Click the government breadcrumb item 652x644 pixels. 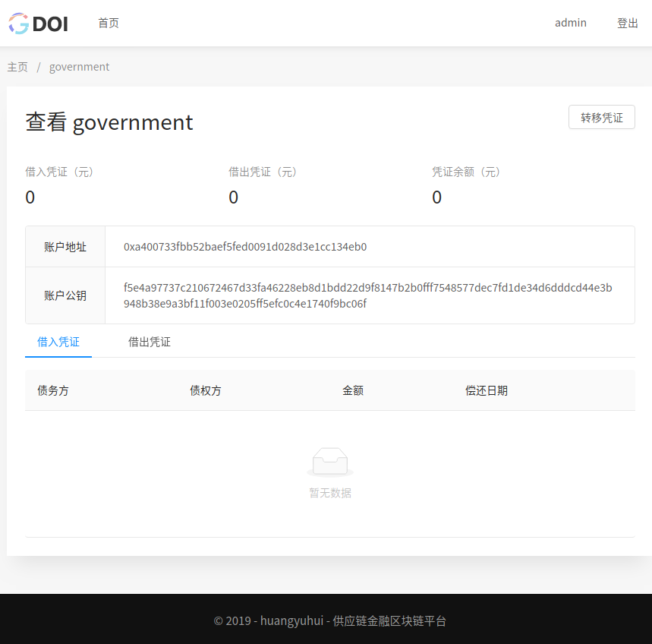[79, 67]
